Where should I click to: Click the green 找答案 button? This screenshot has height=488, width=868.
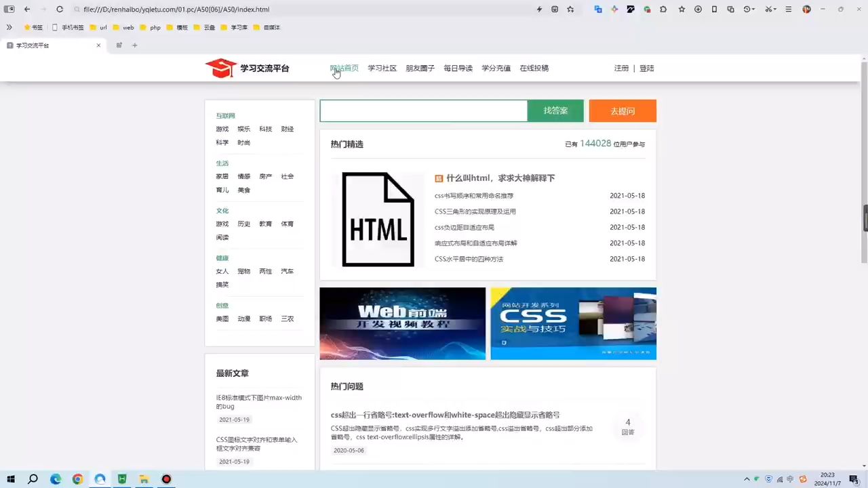coord(555,110)
